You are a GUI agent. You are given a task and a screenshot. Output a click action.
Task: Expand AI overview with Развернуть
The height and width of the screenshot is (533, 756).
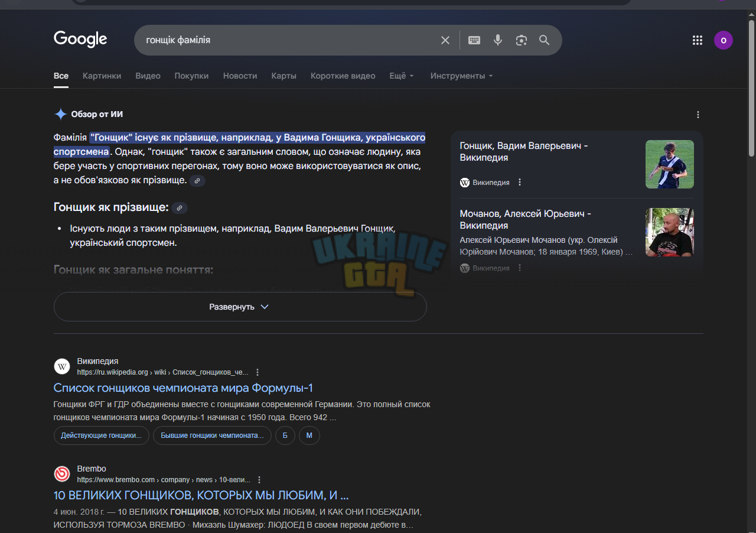tap(240, 307)
